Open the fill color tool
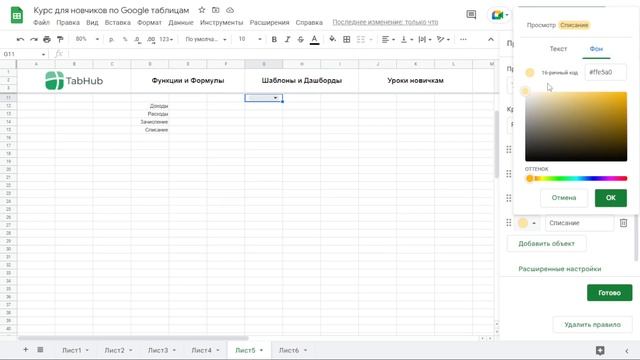640x360 pixels. click(x=333, y=39)
